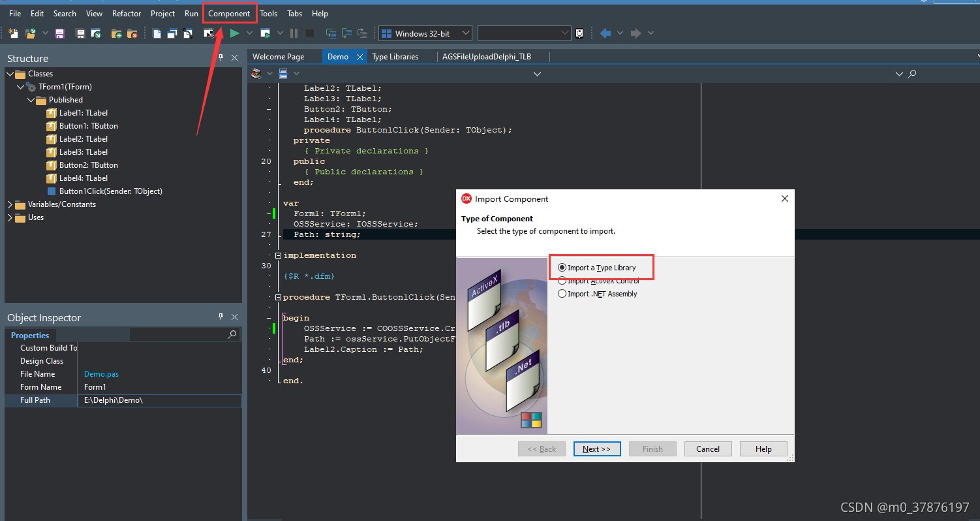
Task: Expand the Variables/Constants node
Action: pyautogui.click(x=10, y=204)
